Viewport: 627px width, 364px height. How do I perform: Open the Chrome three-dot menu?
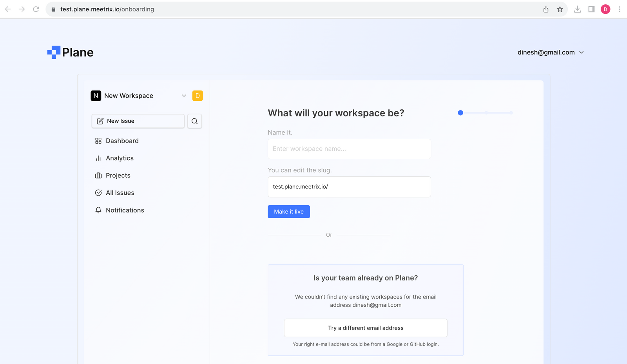619,9
